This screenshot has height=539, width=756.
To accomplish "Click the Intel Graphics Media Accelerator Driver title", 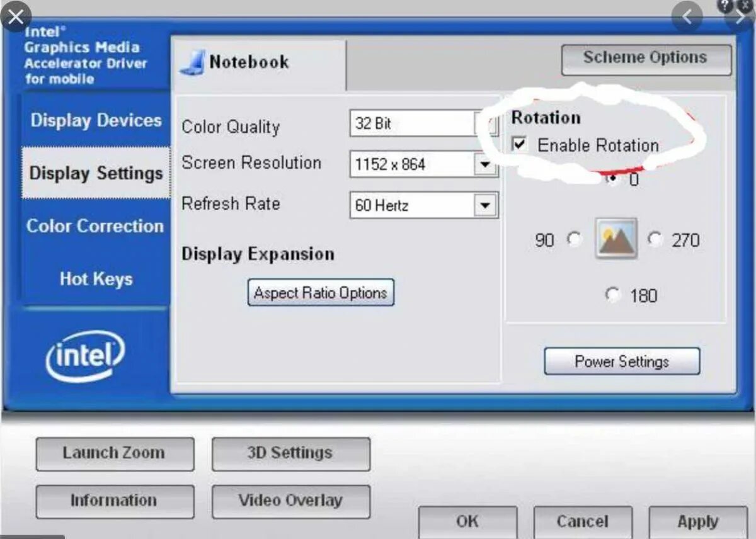I will (x=85, y=55).
